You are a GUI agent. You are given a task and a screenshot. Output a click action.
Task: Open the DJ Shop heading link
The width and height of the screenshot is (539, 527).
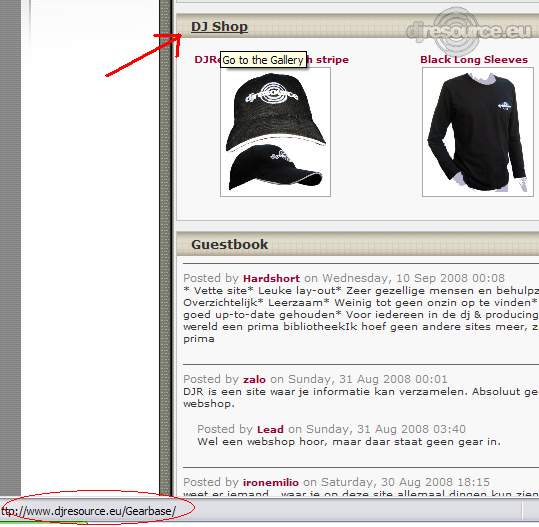pyautogui.click(x=219, y=26)
